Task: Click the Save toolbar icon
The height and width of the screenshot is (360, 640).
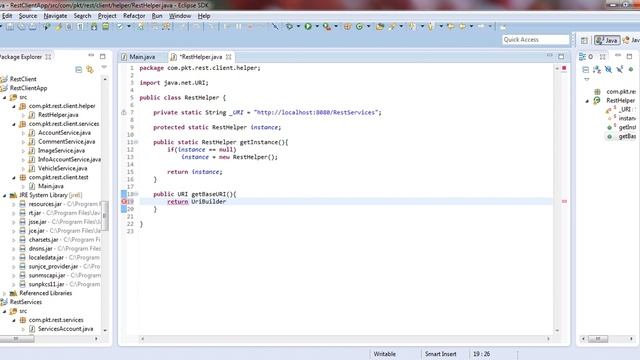Action: tap(10, 27)
